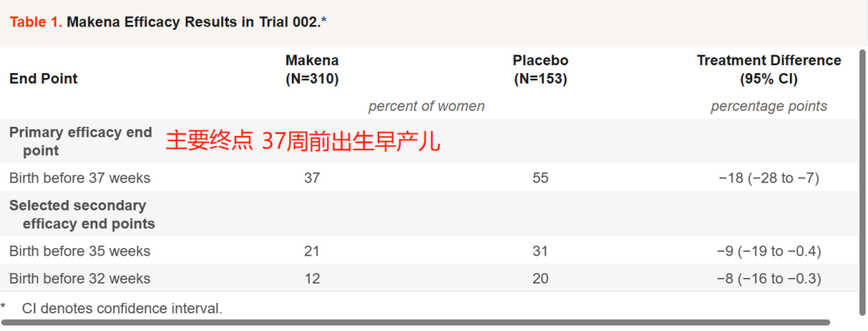Click the "percentage points" subheading

click(x=768, y=106)
